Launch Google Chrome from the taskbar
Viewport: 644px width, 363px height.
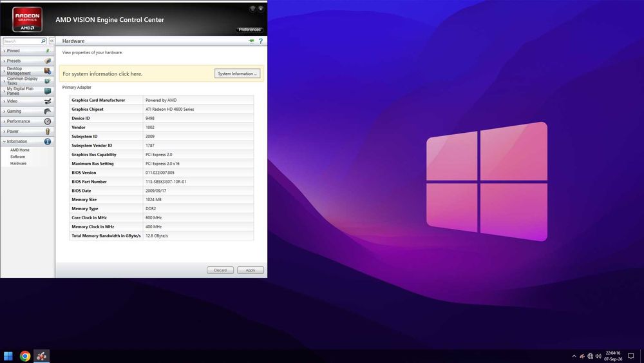(25, 356)
